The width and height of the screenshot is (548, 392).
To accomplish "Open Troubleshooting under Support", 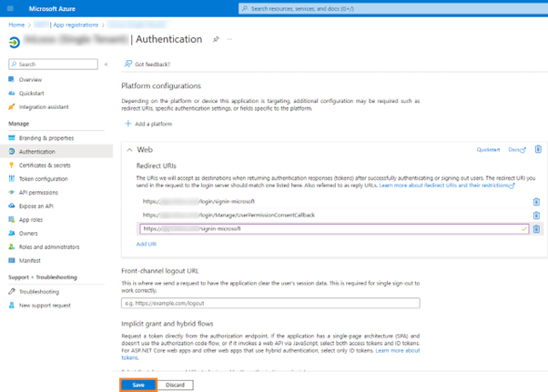I will click(x=39, y=291).
